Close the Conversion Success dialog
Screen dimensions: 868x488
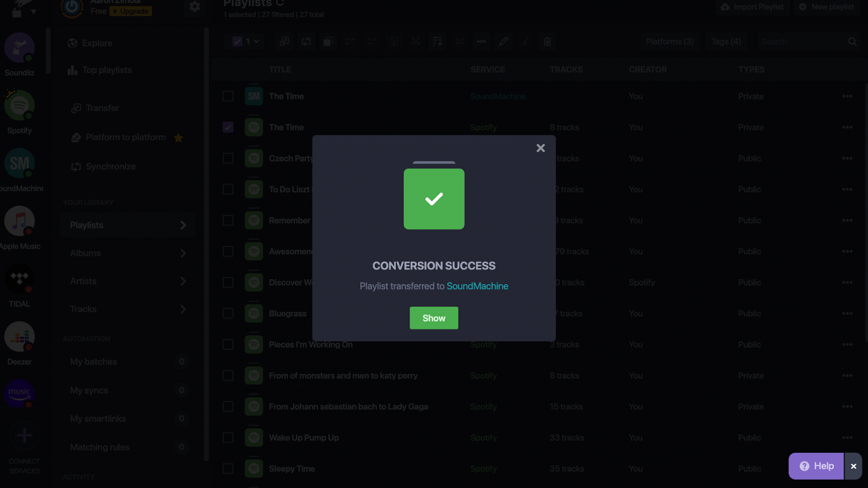click(540, 148)
